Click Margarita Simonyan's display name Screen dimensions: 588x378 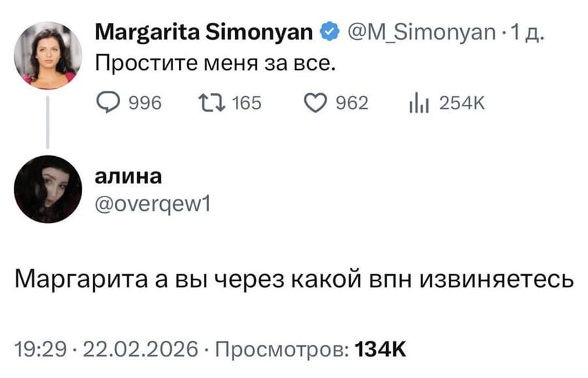point(201,32)
